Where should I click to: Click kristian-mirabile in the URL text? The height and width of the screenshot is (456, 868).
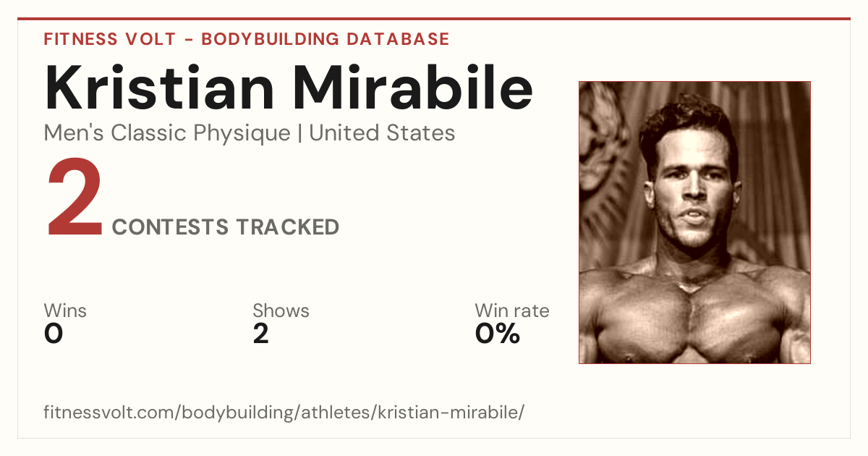[x=448, y=413]
